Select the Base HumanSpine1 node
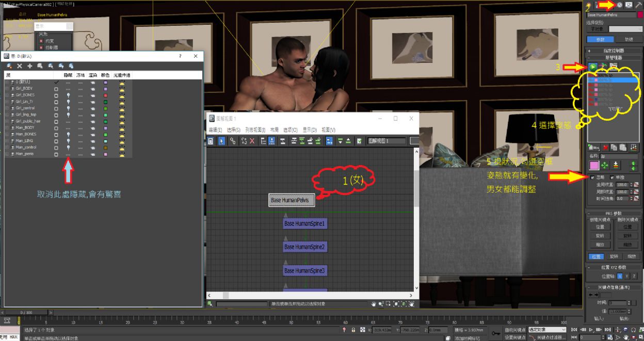This screenshot has width=644, height=341. [305, 224]
